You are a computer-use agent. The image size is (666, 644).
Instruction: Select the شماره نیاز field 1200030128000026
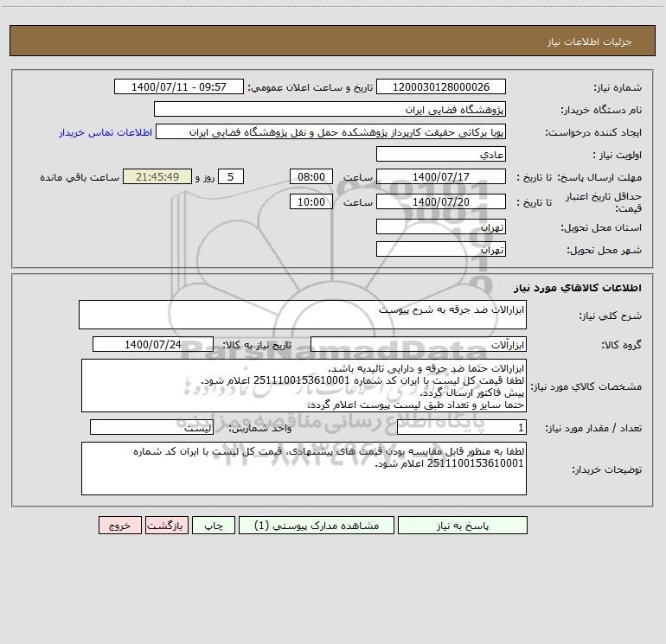pos(441,86)
